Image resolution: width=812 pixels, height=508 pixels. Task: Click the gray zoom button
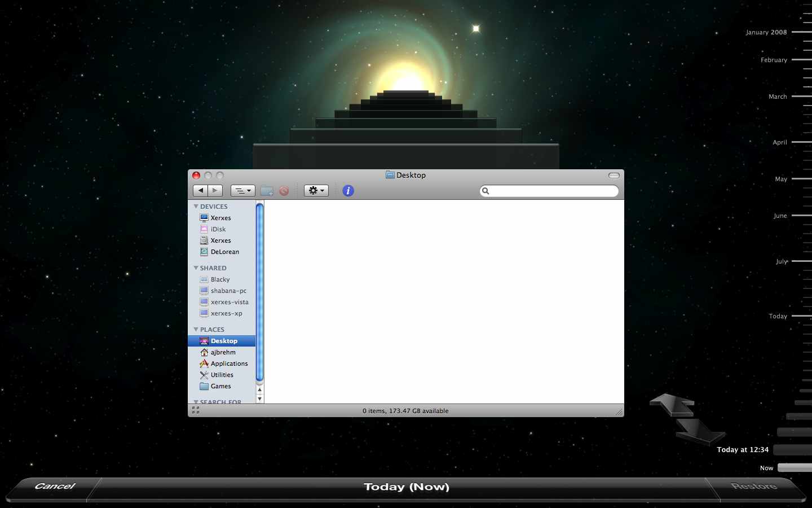coord(220,176)
